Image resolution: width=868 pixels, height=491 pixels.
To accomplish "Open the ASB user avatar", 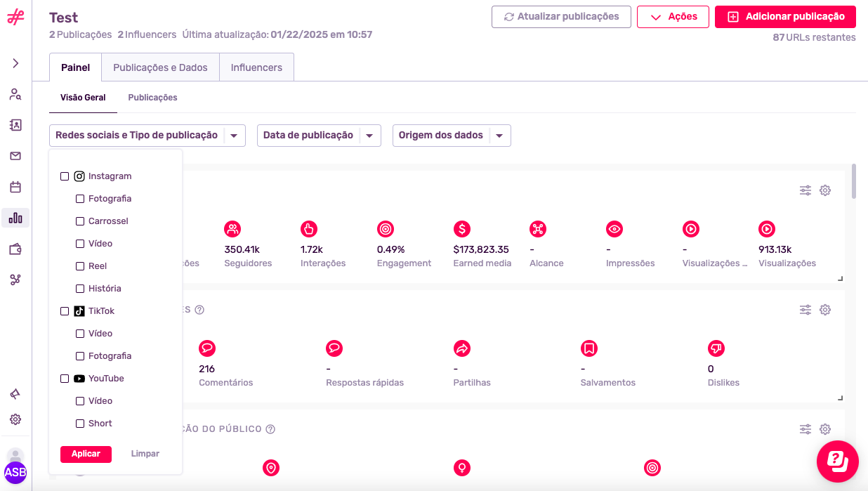I will coord(15,472).
